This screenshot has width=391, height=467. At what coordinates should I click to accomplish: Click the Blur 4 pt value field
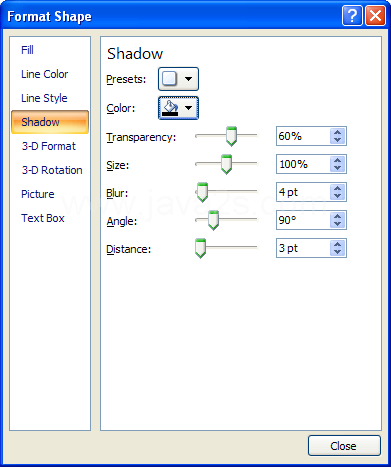[x=303, y=192]
